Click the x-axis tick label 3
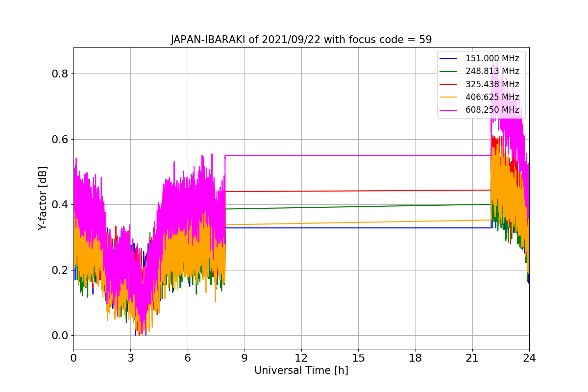This screenshot has width=588, height=392. (x=130, y=358)
